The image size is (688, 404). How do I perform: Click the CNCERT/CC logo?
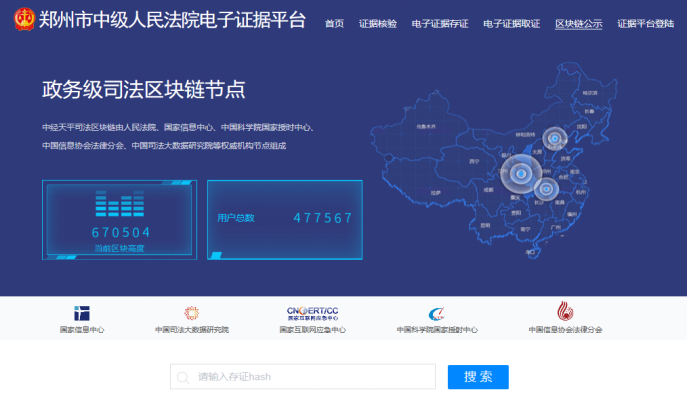coord(312,313)
